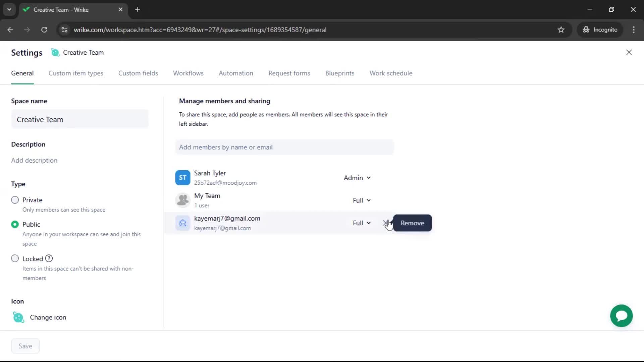This screenshot has height=362, width=644.
Task: Click the browser address bar URL
Action: (x=200, y=29)
